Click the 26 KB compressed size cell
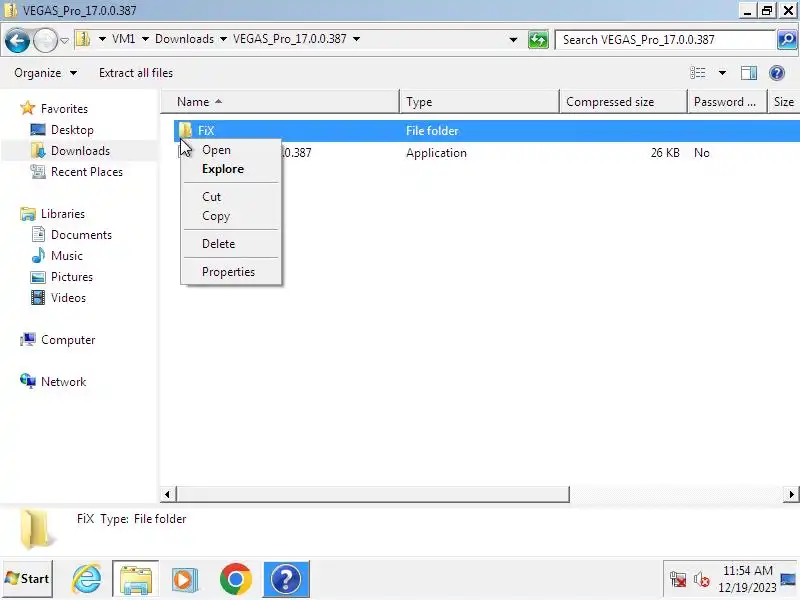 [x=664, y=153]
